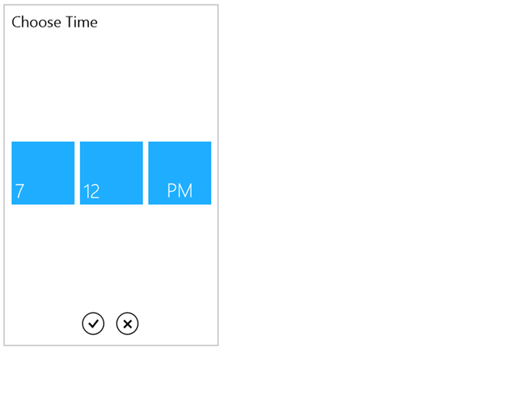Cancel time selection with the X icon
This screenshot has height=420, width=525.
[x=127, y=323]
